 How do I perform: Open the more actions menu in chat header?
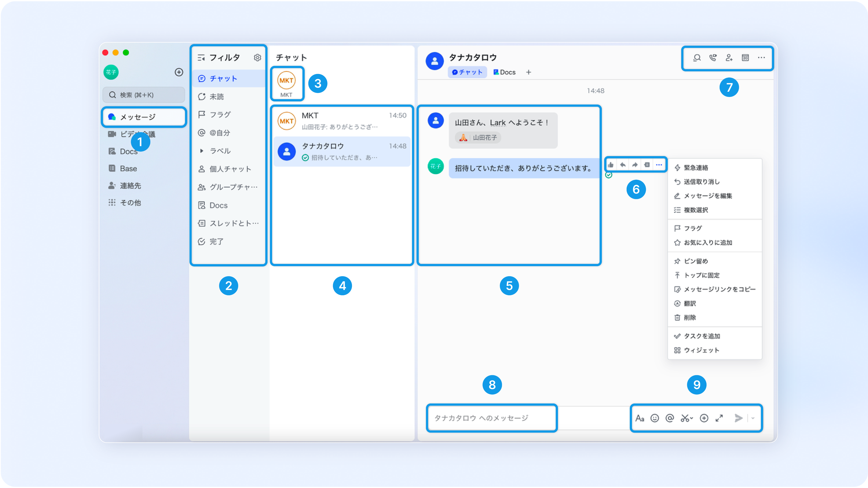pos(762,58)
